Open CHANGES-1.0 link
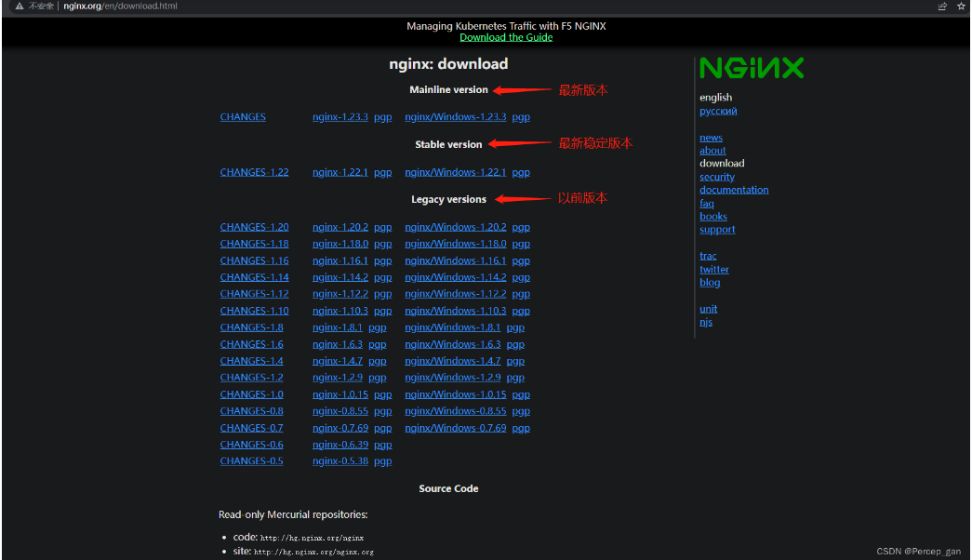 point(252,394)
